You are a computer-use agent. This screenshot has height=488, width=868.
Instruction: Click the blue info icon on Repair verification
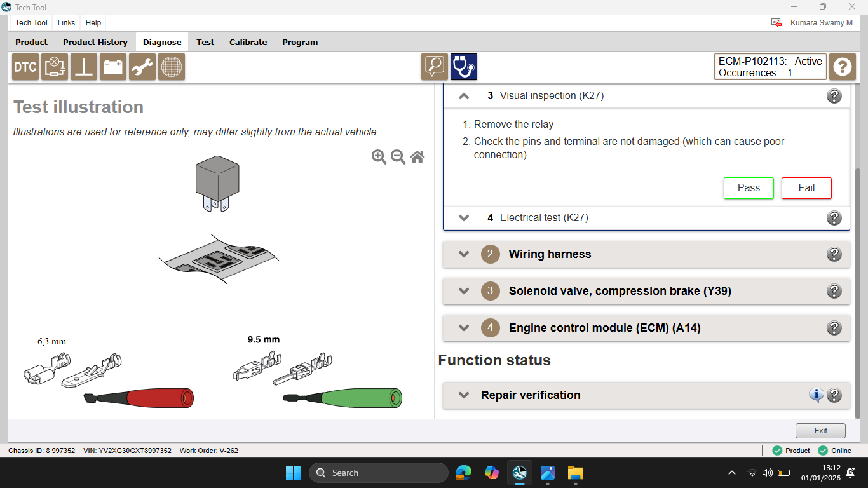click(x=816, y=395)
